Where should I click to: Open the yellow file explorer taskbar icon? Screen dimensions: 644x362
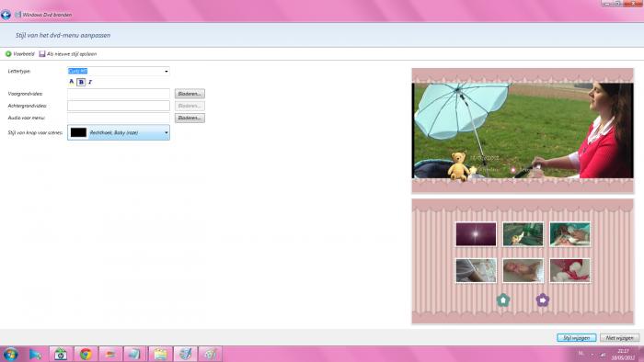160,354
